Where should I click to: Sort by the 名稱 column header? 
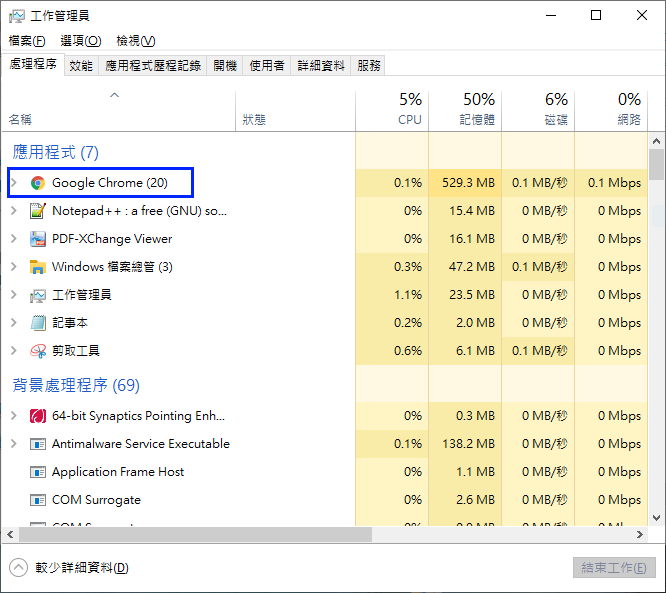[x=118, y=111]
